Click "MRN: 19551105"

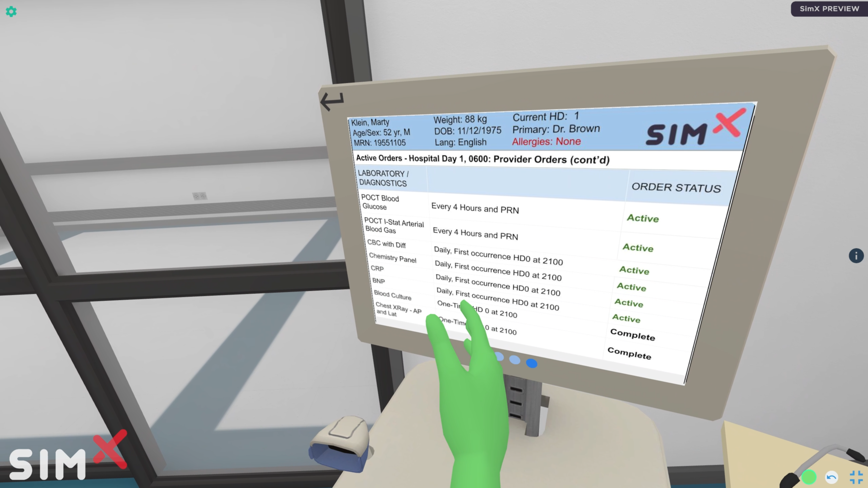380,143
